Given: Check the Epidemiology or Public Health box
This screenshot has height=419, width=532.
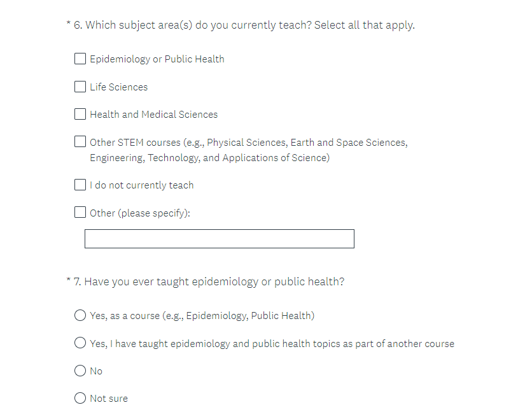Looking at the screenshot, I should [80, 59].
